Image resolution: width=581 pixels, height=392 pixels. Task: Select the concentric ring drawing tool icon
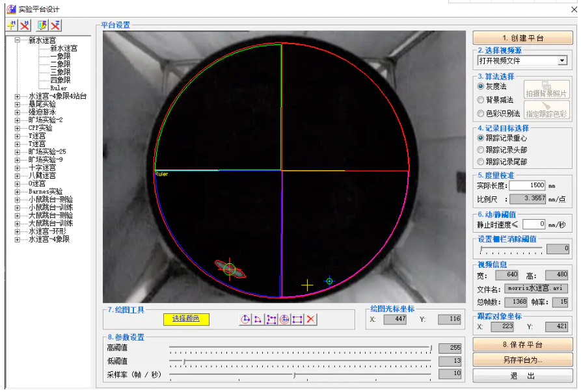click(284, 319)
